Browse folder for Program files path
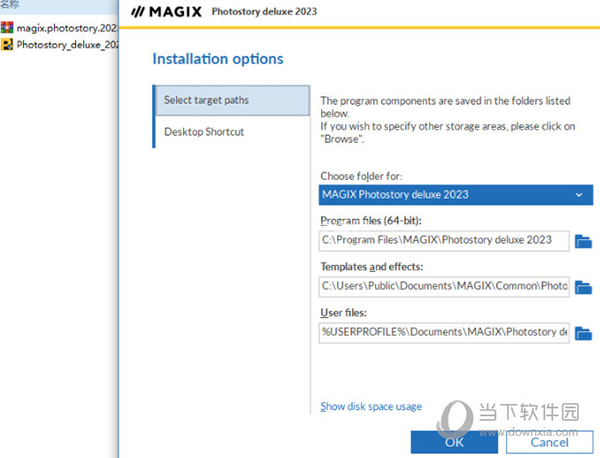 (583, 241)
